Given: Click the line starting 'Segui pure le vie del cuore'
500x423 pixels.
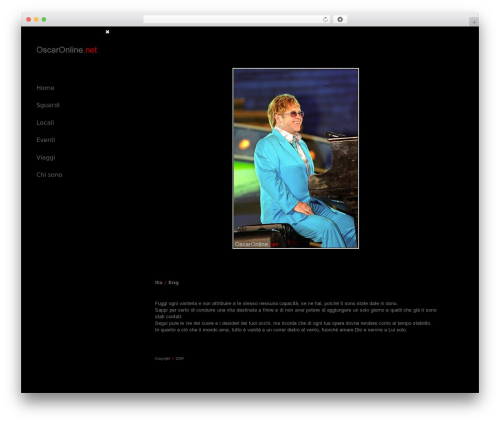Looking at the screenshot, I should point(293,323).
